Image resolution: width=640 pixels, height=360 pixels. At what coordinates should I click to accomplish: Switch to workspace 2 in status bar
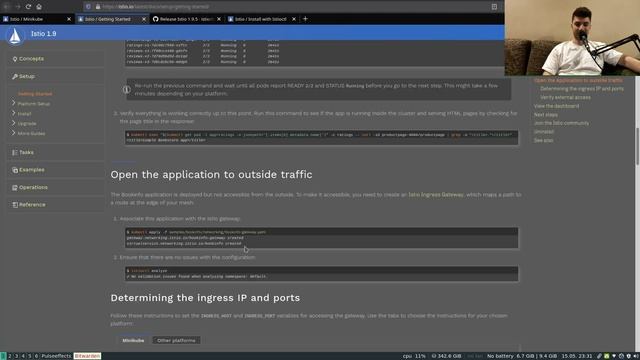[10, 356]
